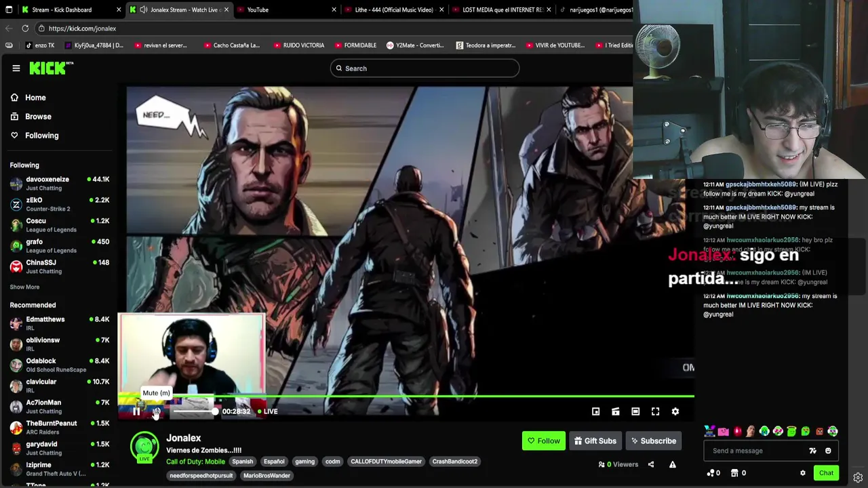Click the Jonalex green avatar

coord(144,447)
